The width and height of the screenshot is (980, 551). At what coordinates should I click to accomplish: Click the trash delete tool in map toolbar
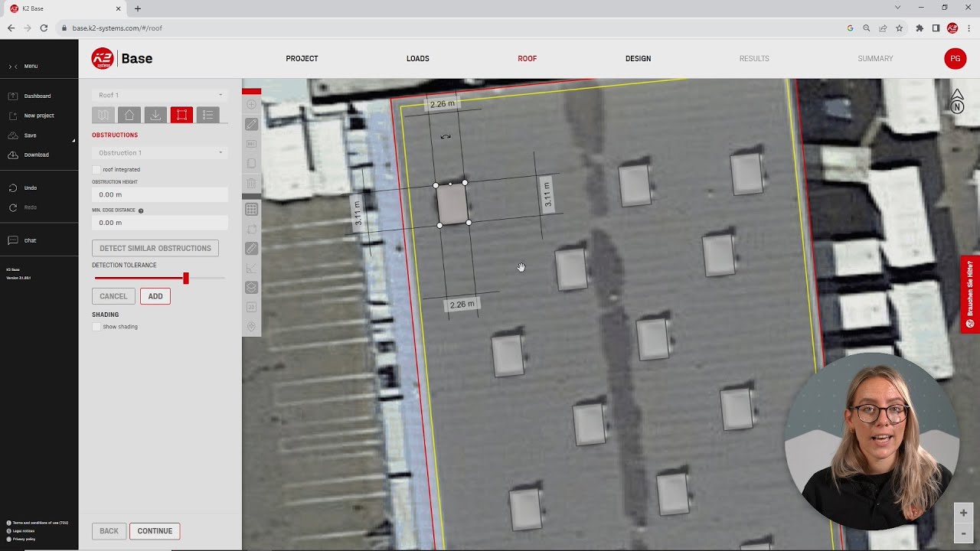point(251,184)
